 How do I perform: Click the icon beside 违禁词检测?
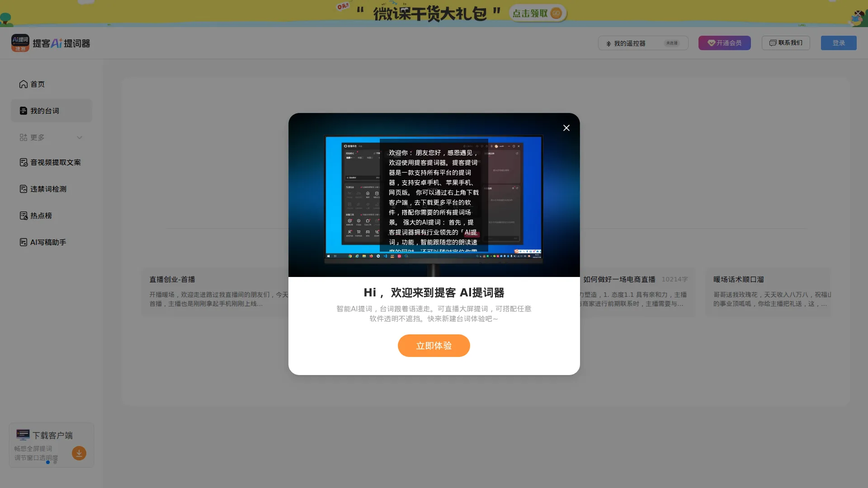point(24,189)
